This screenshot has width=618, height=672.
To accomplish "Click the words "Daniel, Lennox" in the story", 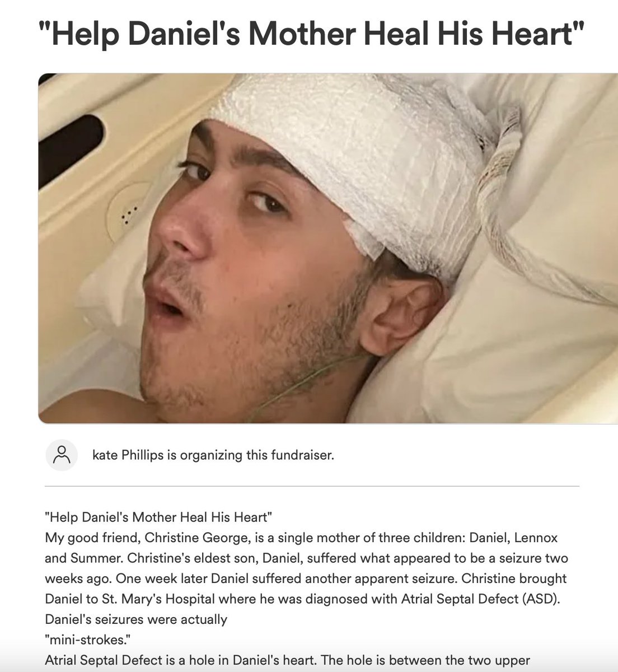I will [513, 538].
